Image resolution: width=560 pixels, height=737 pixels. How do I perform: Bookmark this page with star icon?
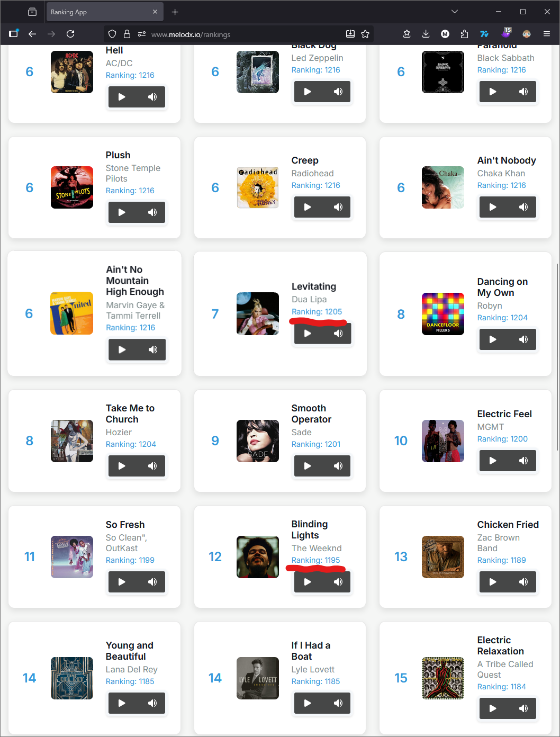coord(365,34)
